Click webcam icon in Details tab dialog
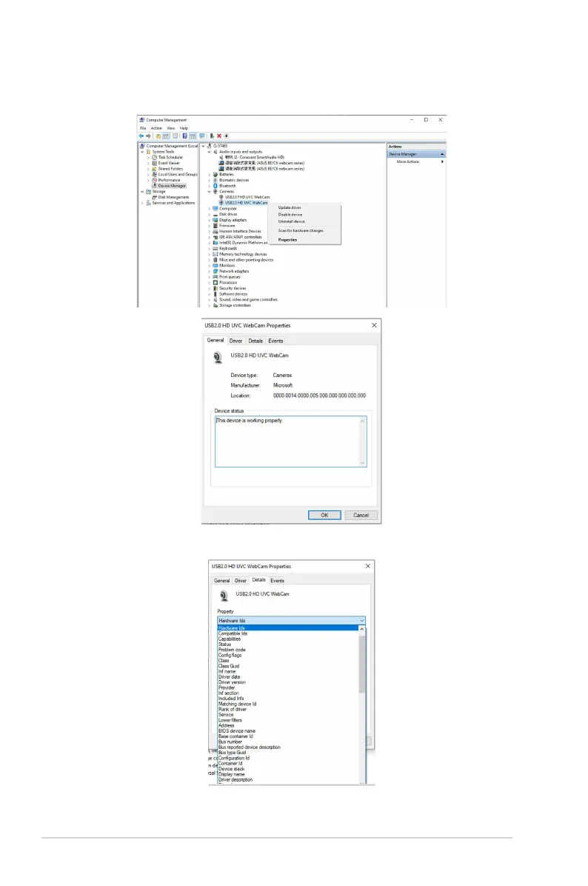The image size is (588, 886). (223, 596)
